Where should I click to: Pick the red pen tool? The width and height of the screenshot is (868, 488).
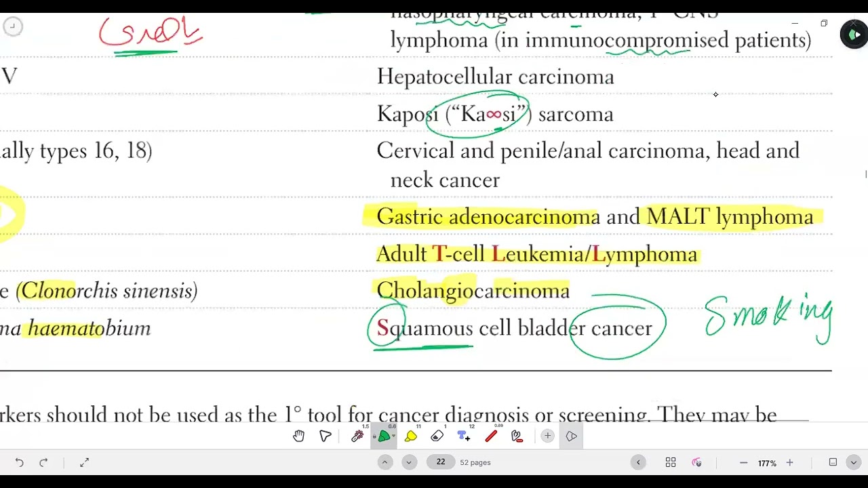point(491,436)
